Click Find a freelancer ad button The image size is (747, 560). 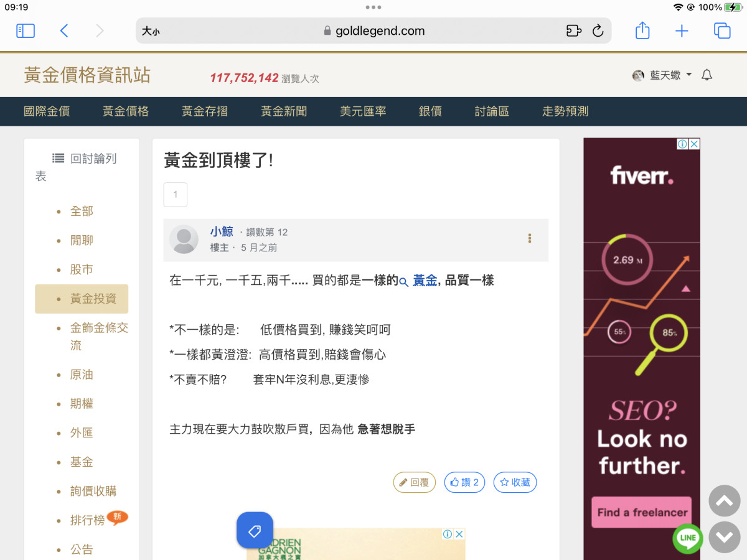(642, 512)
